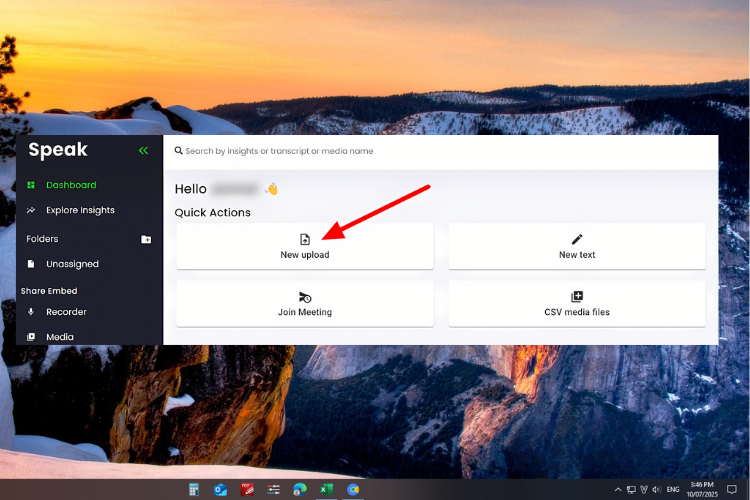
Task: Click the New text button
Action: (x=577, y=246)
